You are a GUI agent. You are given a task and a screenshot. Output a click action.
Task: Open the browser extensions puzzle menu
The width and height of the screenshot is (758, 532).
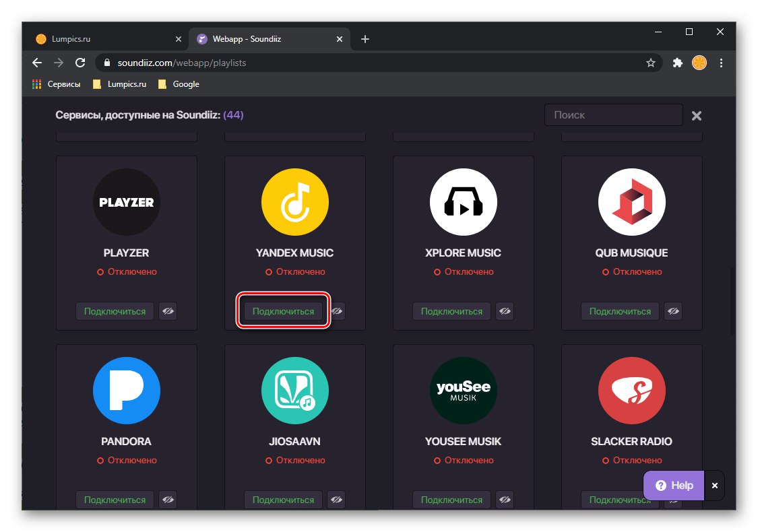(x=677, y=63)
